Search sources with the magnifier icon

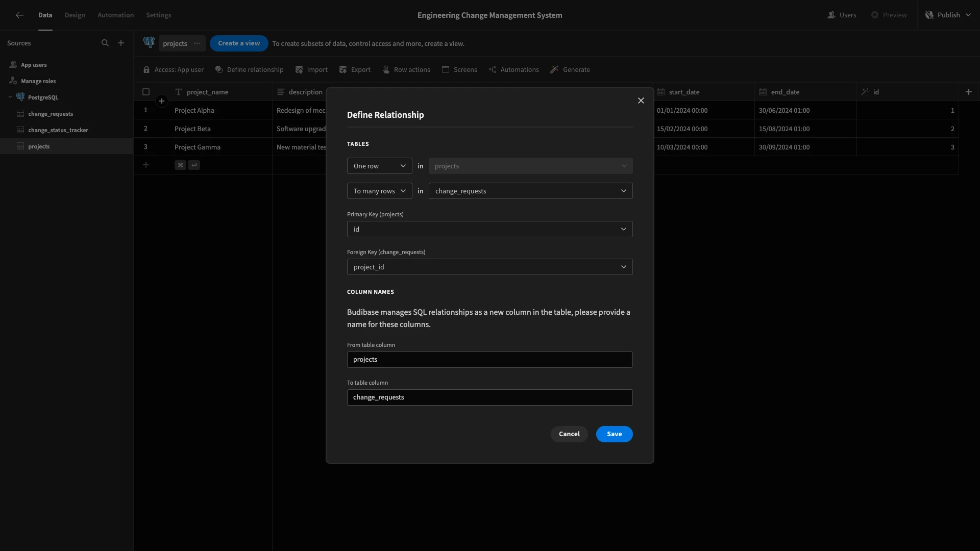[105, 43]
